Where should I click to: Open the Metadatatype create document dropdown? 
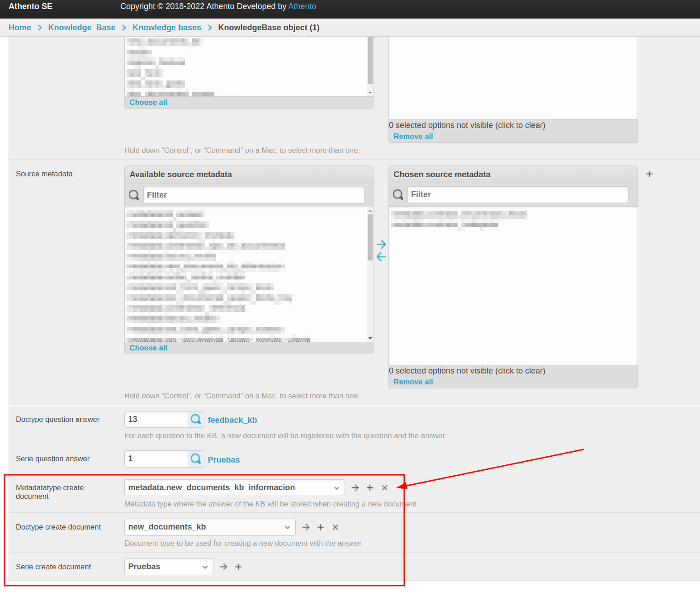coord(234,488)
